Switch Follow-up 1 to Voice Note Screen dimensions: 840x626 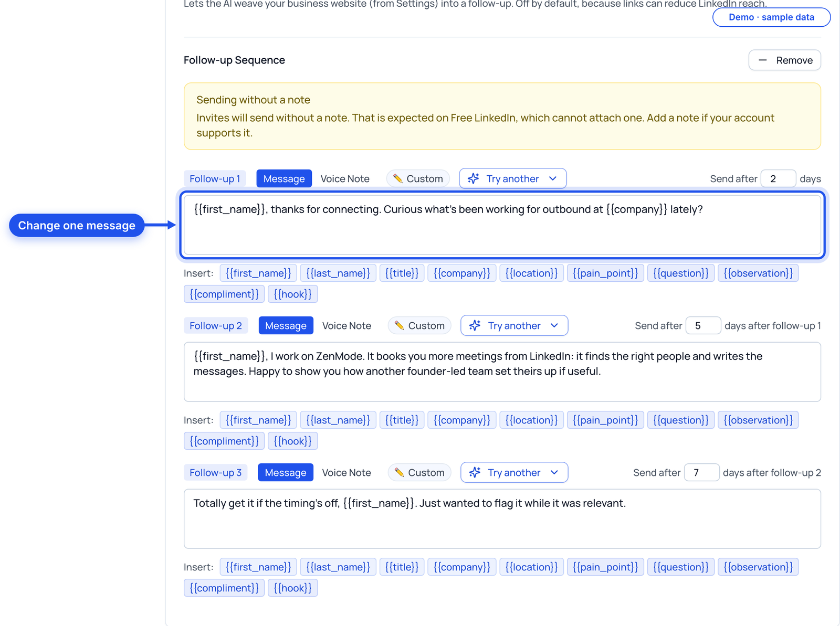pos(345,178)
